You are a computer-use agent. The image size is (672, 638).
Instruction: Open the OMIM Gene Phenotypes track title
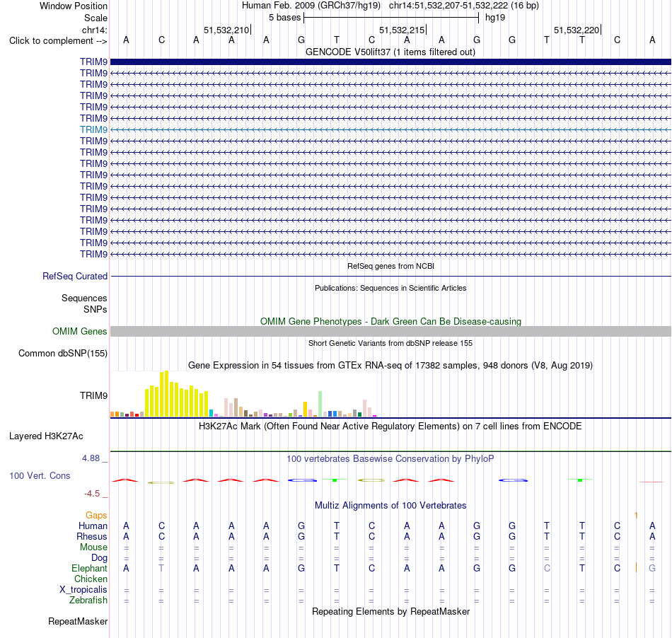[x=390, y=321]
